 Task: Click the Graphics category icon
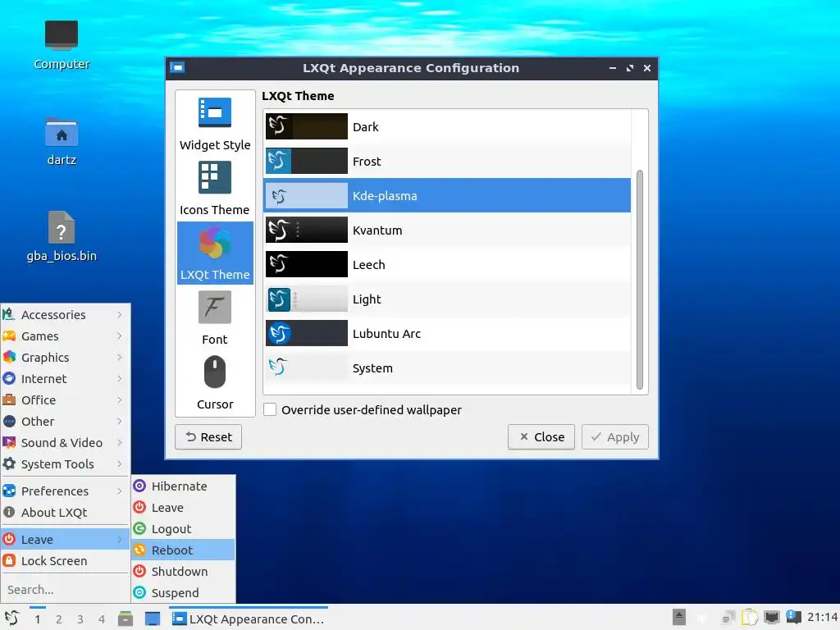pos(9,358)
